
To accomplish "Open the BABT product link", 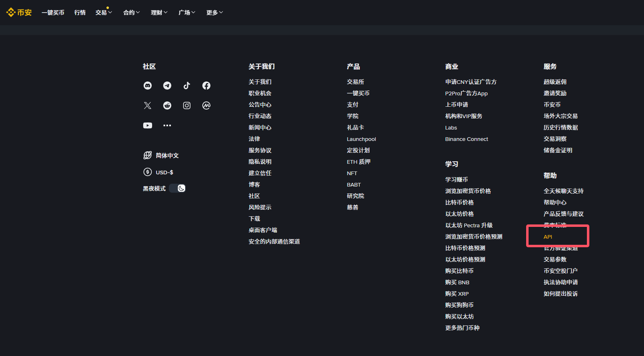I will (354, 185).
